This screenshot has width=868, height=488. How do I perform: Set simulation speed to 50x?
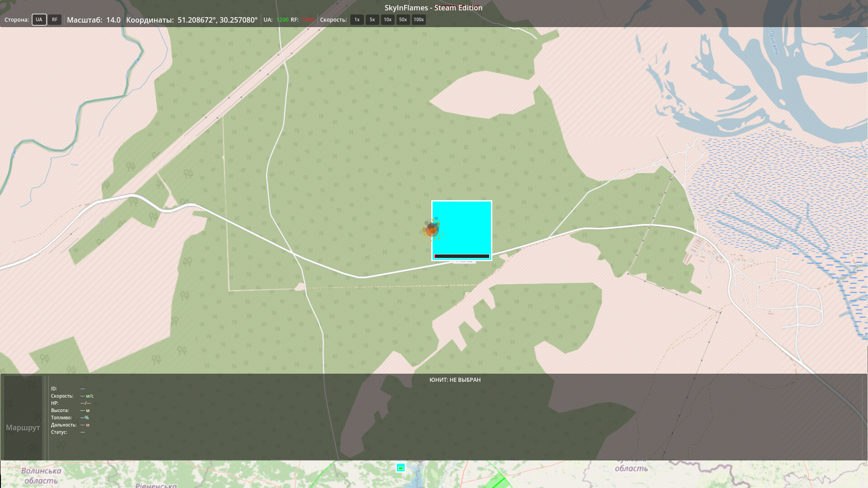click(x=403, y=19)
